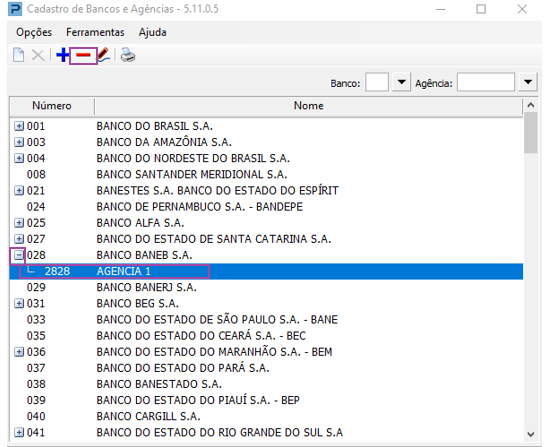Select BANCO DO ESTADO DE SÃO PAULO row
545x447 pixels.
[x=266, y=320]
